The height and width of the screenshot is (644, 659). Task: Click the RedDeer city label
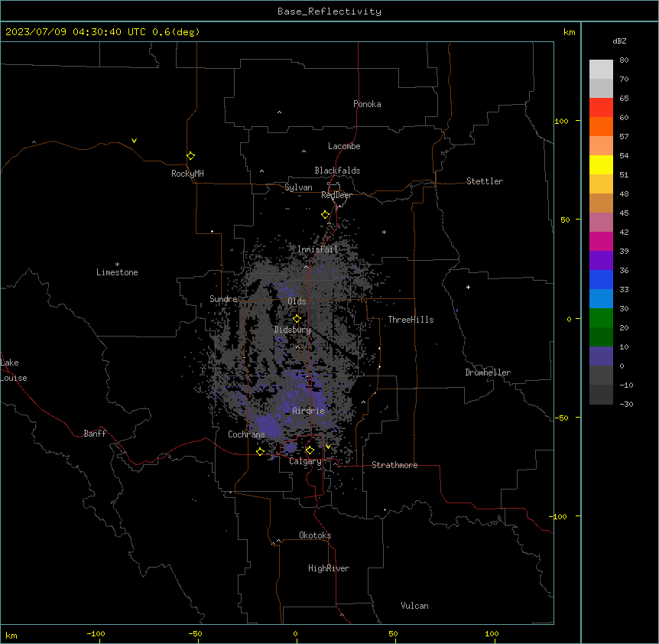336,195
